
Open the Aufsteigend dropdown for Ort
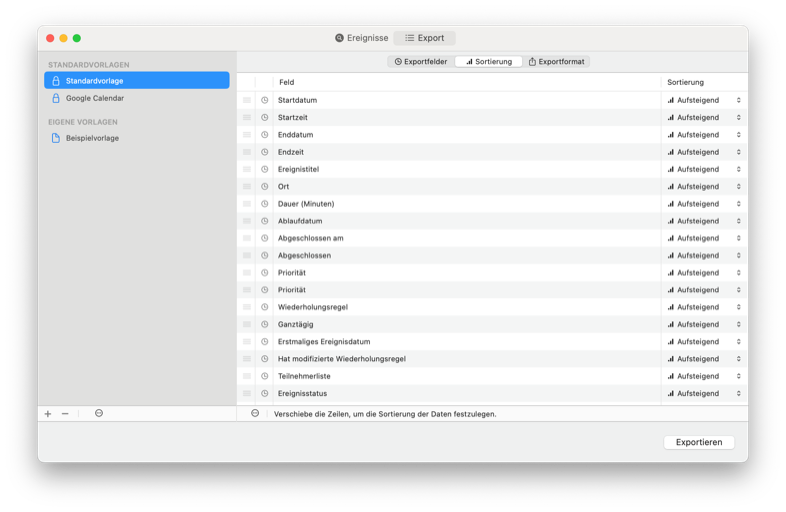(704, 186)
